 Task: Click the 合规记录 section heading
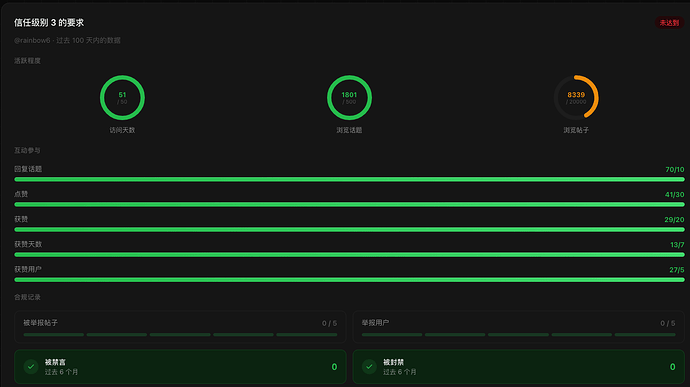coord(27,297)
